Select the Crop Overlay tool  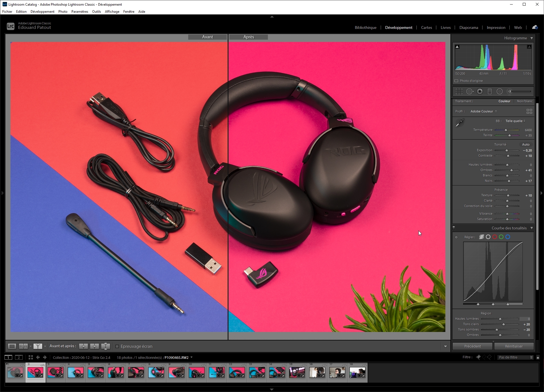459,91
